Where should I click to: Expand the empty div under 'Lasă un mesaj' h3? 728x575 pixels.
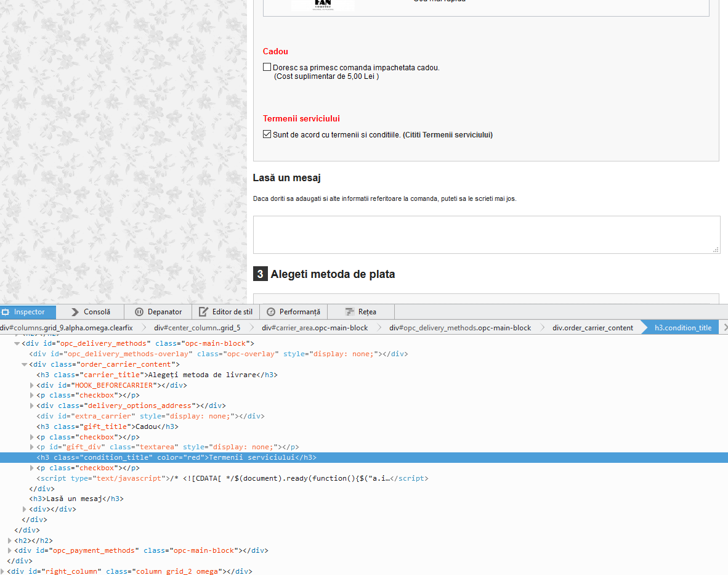pos(24,510)
